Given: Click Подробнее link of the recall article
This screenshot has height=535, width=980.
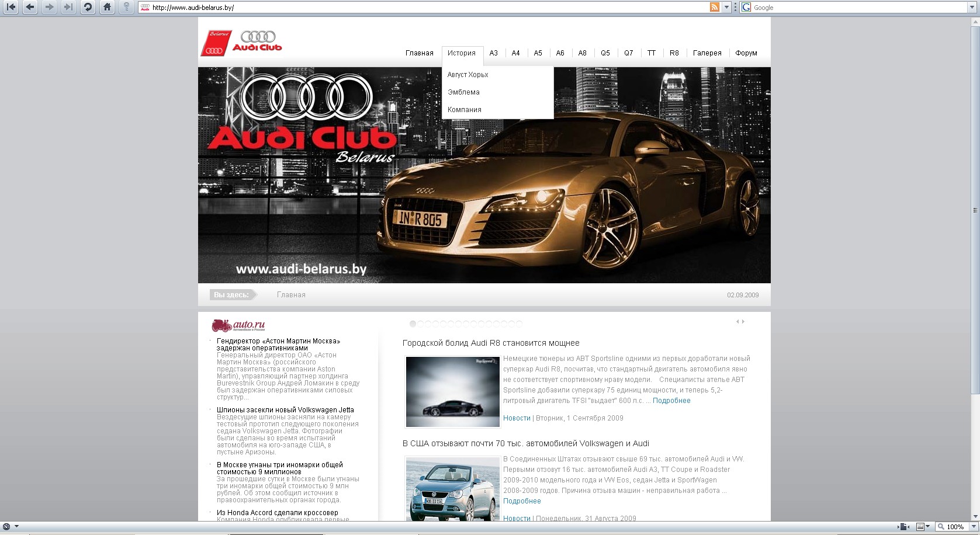Looking at the screenshot, I should point(522,501).
